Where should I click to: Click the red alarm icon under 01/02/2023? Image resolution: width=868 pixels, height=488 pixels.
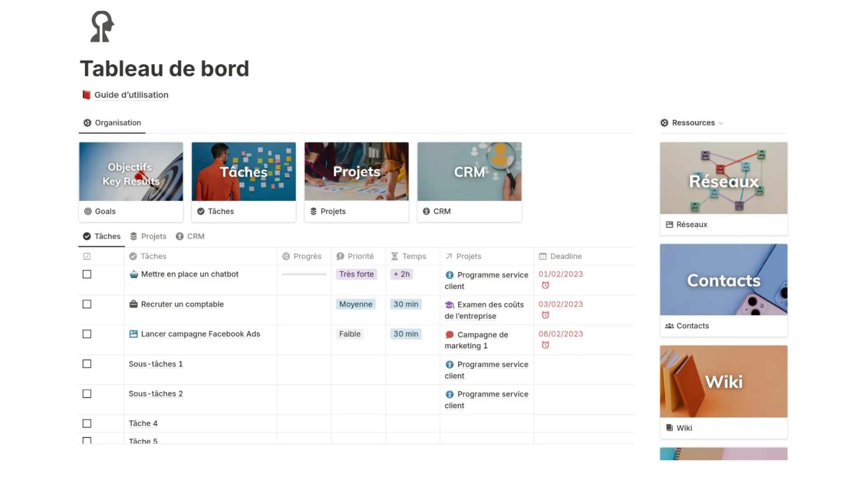pos(545,286)
